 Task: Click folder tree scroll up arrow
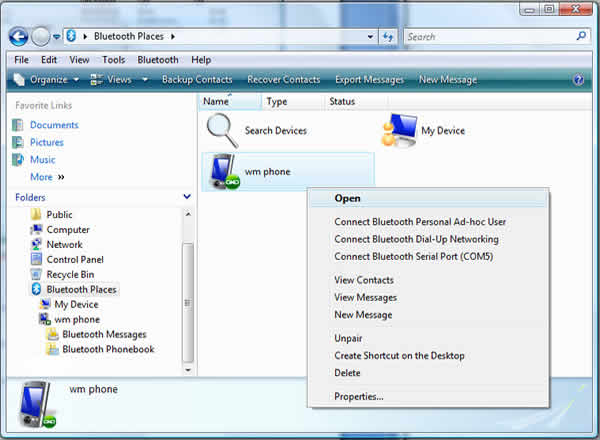(188, 214)
